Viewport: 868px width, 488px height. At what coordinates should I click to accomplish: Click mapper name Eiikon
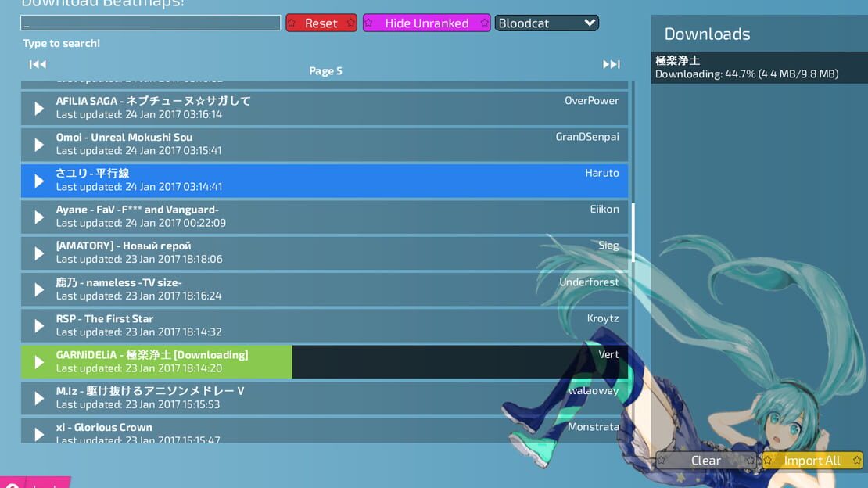pos(604,209)
